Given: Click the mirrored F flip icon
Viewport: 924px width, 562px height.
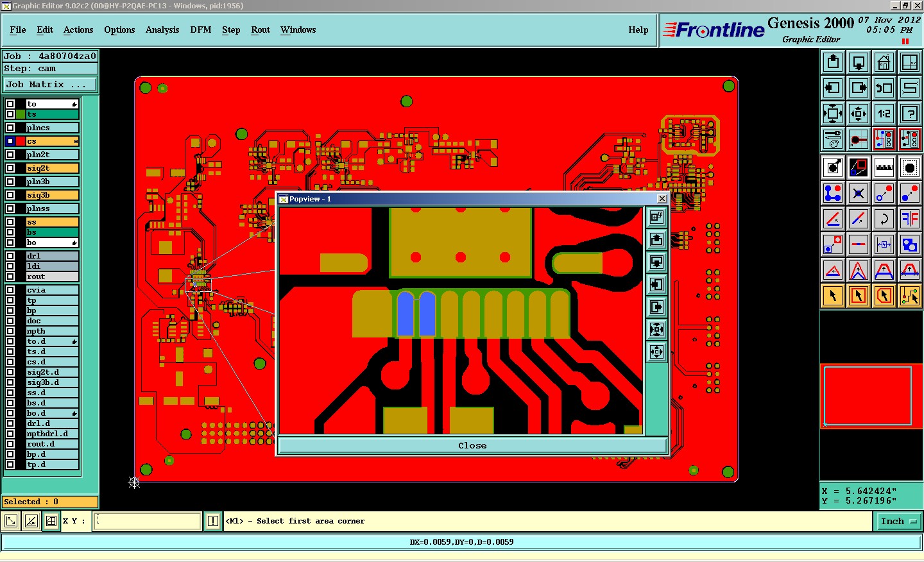Looking at the screenshot, I should tap(910, 219).
